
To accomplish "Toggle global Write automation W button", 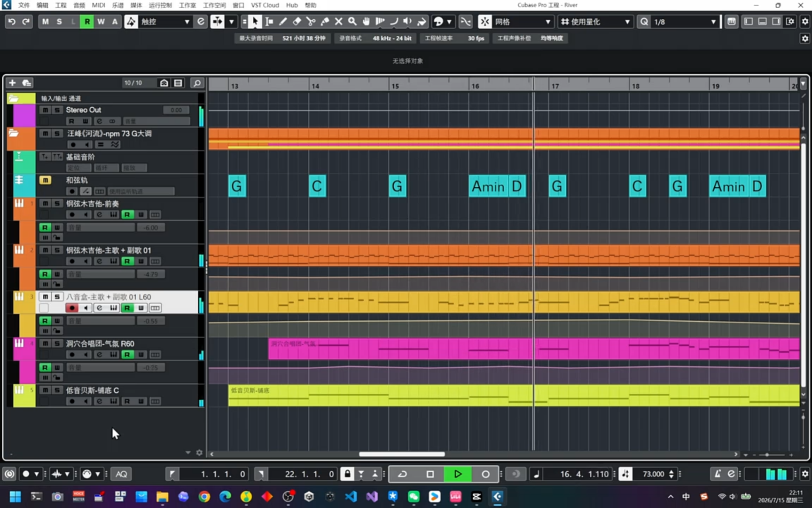I will pyautogui.click(x=101, y=22).
